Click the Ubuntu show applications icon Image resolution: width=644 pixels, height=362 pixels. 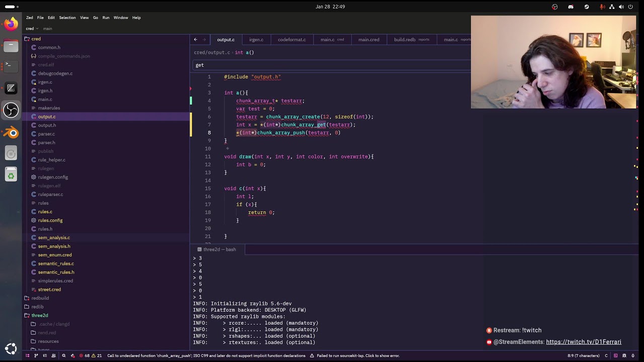[x=11, y=348]
